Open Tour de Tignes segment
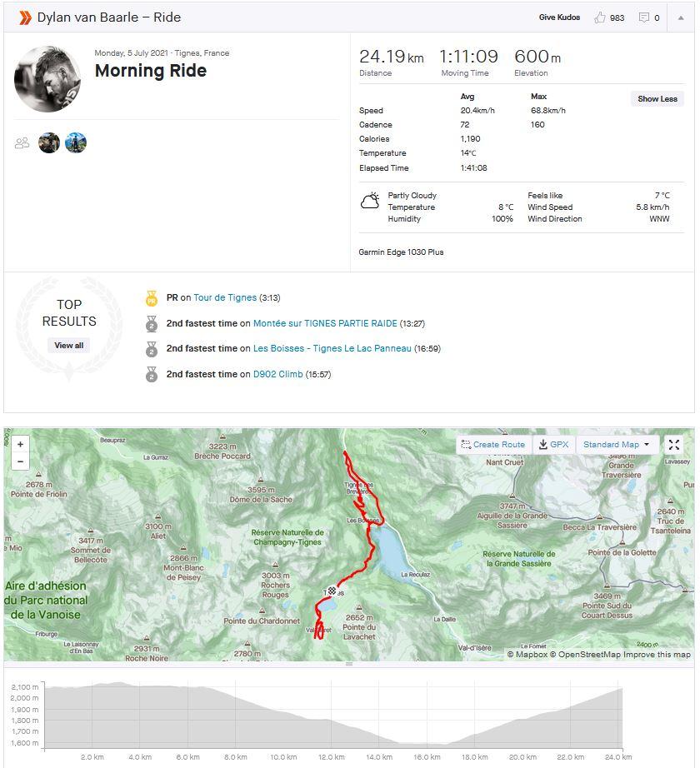This screenshot has width=700, height=768. 225,297
